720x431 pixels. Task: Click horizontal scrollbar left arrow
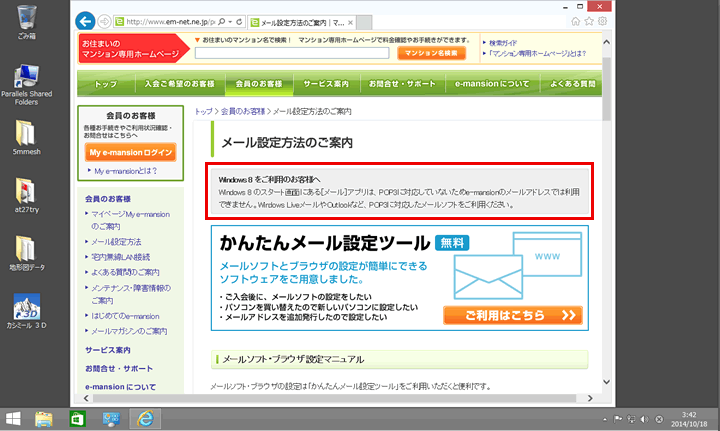point(86,398)
